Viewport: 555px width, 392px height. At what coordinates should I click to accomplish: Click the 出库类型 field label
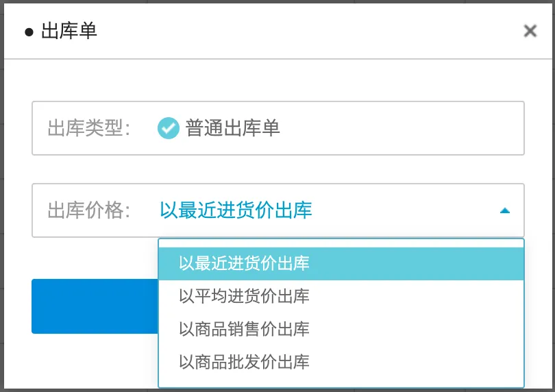point(89,128)
